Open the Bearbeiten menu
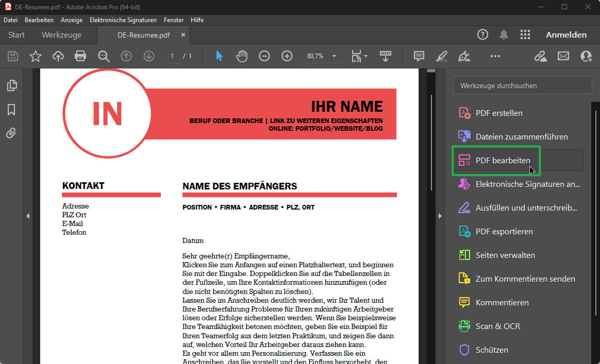Screen dimensions: 600x364 (x=39, y=20)
